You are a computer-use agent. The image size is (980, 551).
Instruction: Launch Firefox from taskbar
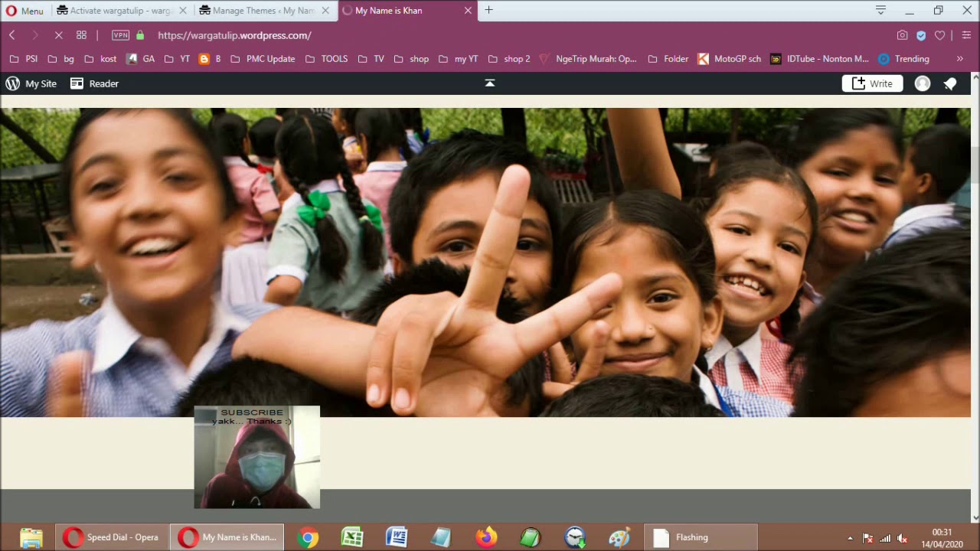point(485,537)
